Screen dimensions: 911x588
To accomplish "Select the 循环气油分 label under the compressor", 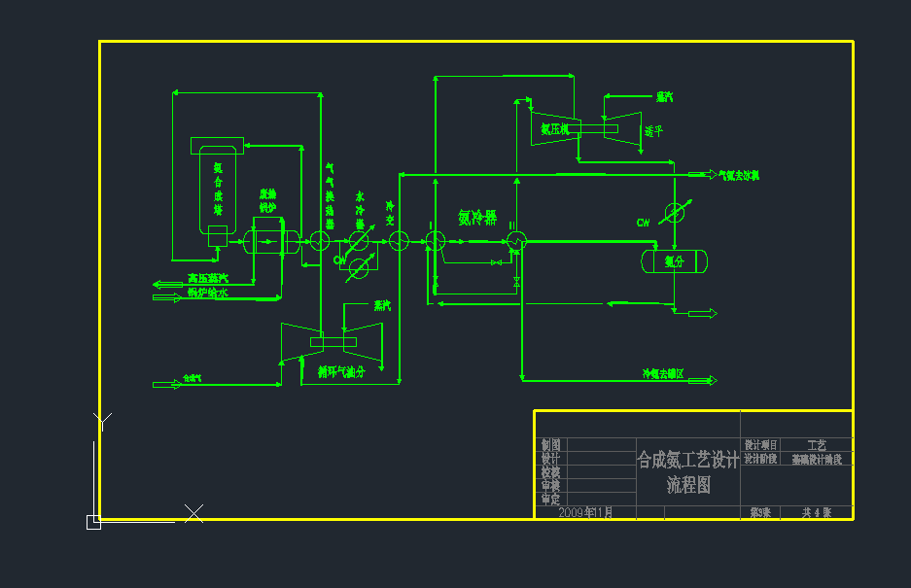I will [341, 371].
